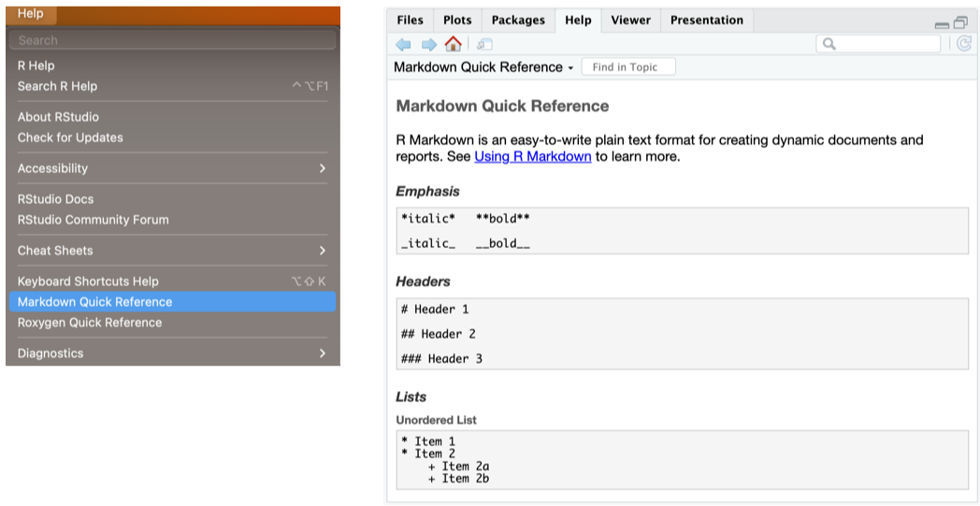
Task: Click the '* Item 1' list line
Action: (428, 441)
